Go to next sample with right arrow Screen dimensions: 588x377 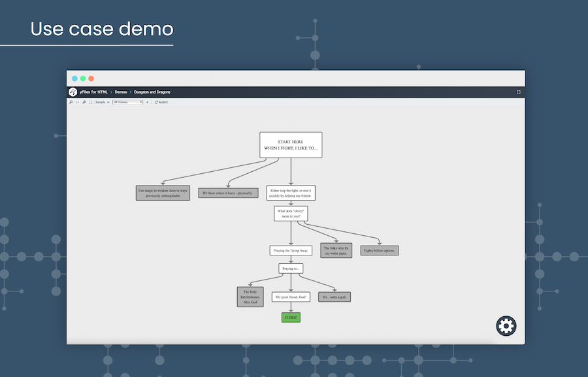[x=148, y=102]
